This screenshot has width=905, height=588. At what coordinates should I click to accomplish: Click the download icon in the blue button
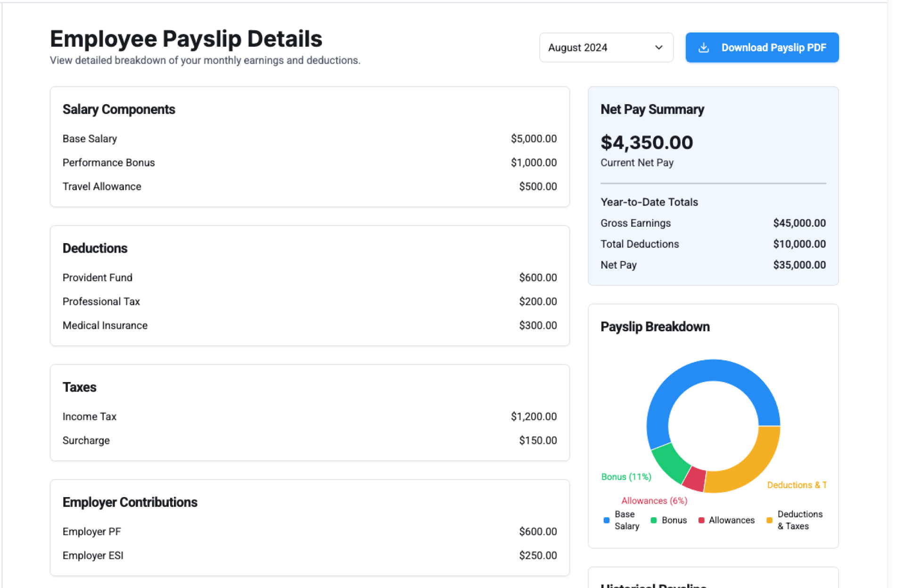(703, 48)
